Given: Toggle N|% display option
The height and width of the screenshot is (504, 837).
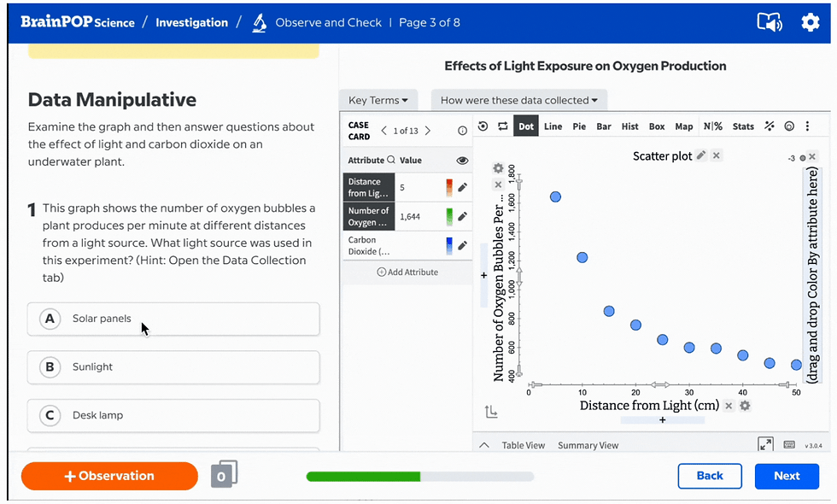Looking at the screenshot, I should 712,126.
